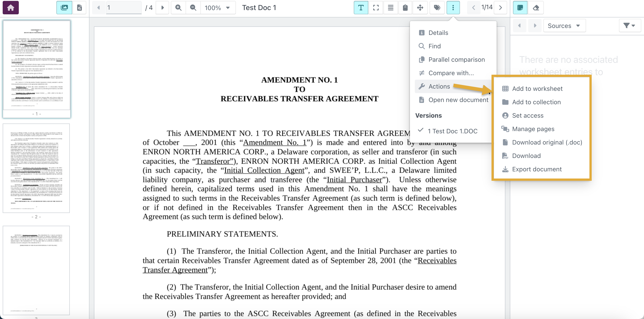Click Parallel comparison in the menu

pyautogui.click(x=456, y=60)
